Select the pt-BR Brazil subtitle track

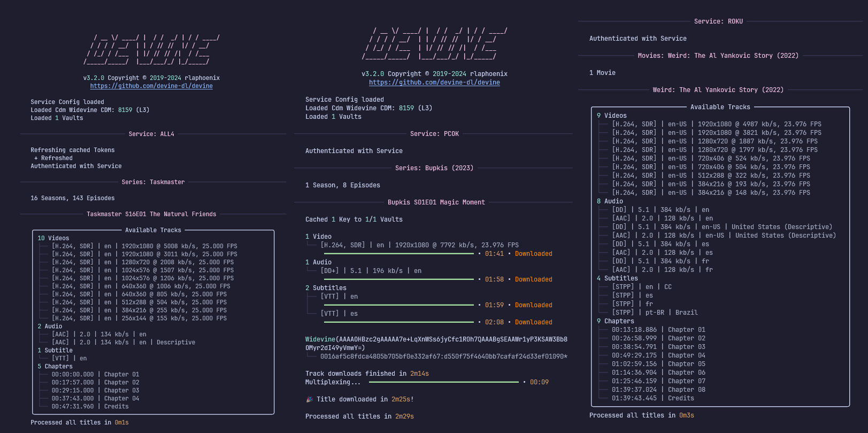pyautogui.click(x=655, y=313)
